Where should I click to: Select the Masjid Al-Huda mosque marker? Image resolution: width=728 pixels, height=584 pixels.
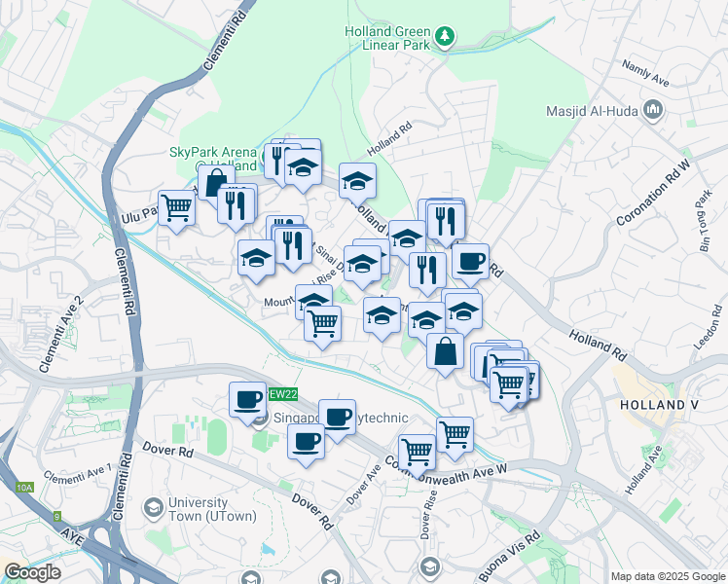click(x=653, y=111)
